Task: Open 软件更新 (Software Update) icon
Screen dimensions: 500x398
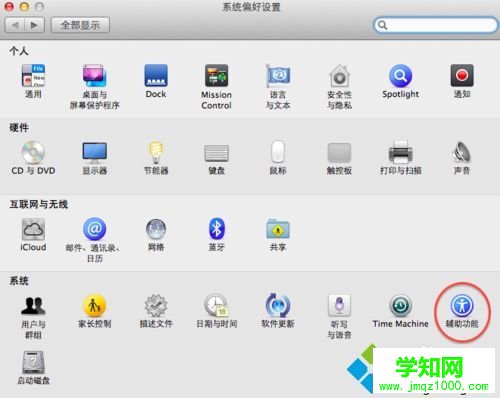Action: [278, 306]
